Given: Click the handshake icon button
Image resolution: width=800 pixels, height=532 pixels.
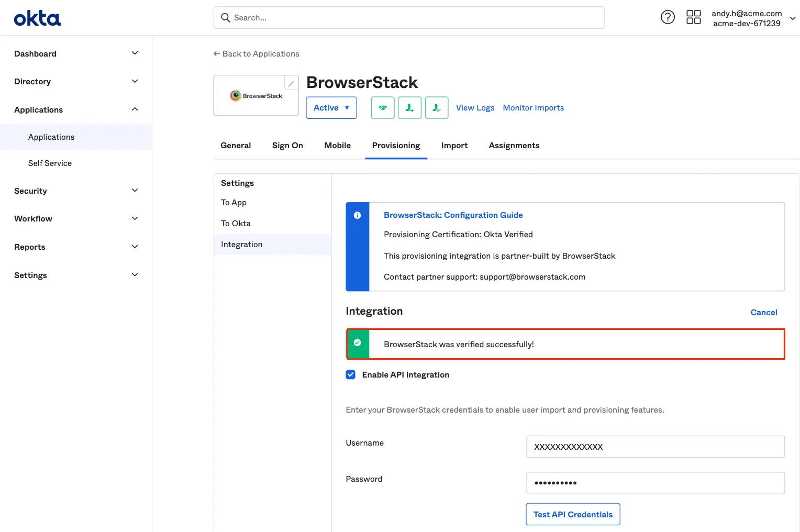Looking at the screenshot, I should pos(383,108).
